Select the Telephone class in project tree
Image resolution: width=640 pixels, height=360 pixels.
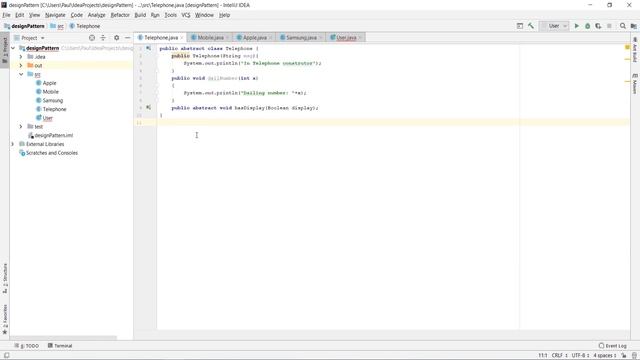click(x=54, y=109)
